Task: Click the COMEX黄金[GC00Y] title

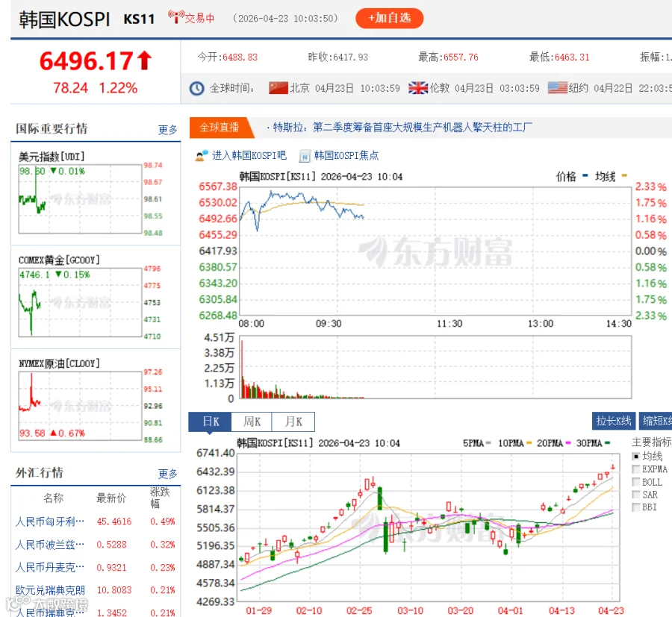Action: [x=59, y=260]
